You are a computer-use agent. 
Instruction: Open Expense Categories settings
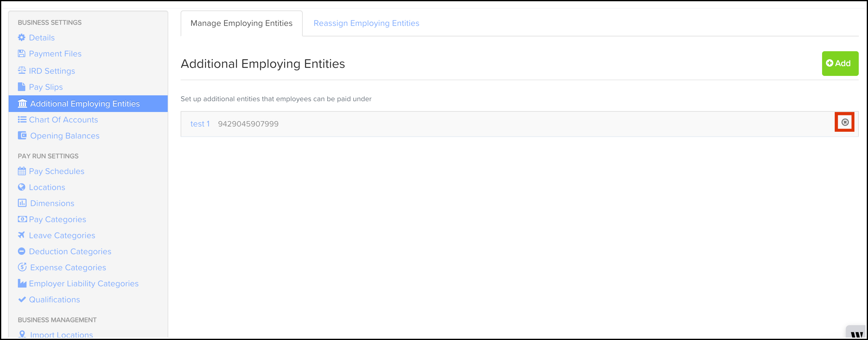tap(68, 267)
